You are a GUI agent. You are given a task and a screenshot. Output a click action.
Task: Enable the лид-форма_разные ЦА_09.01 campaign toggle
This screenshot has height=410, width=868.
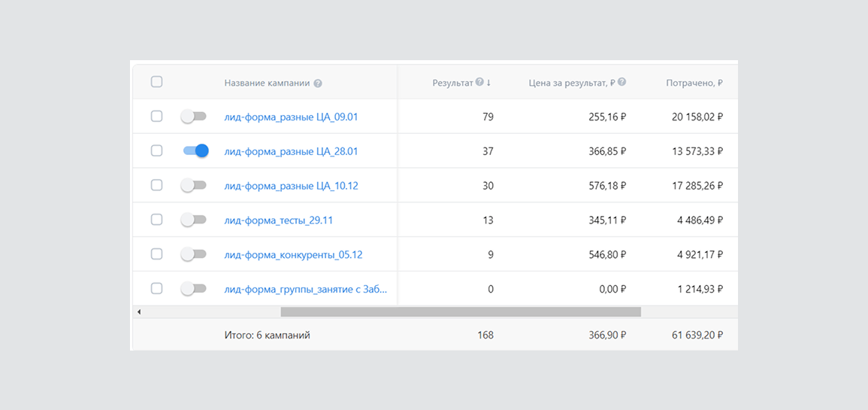[194, 117]
